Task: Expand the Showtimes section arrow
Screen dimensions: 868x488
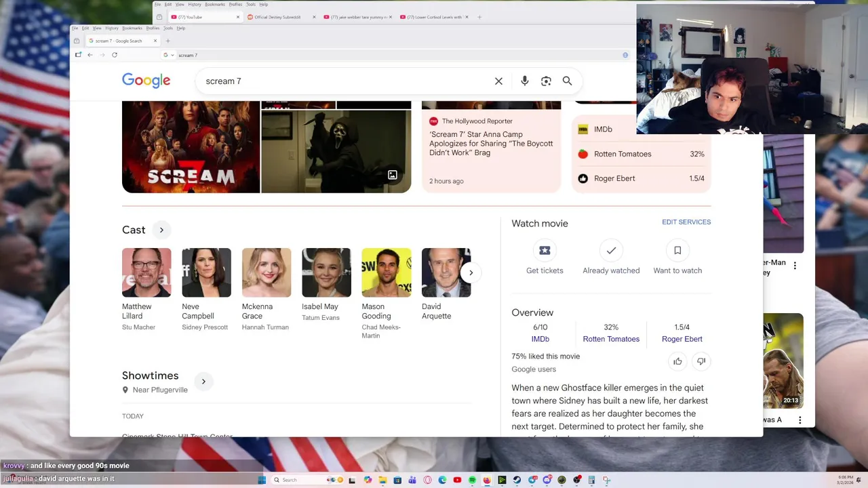Action: pos(203,382)
